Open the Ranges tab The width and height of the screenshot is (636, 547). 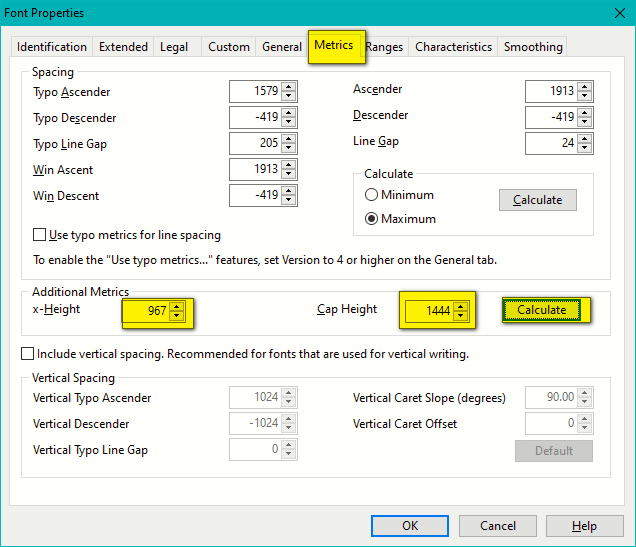385,47
